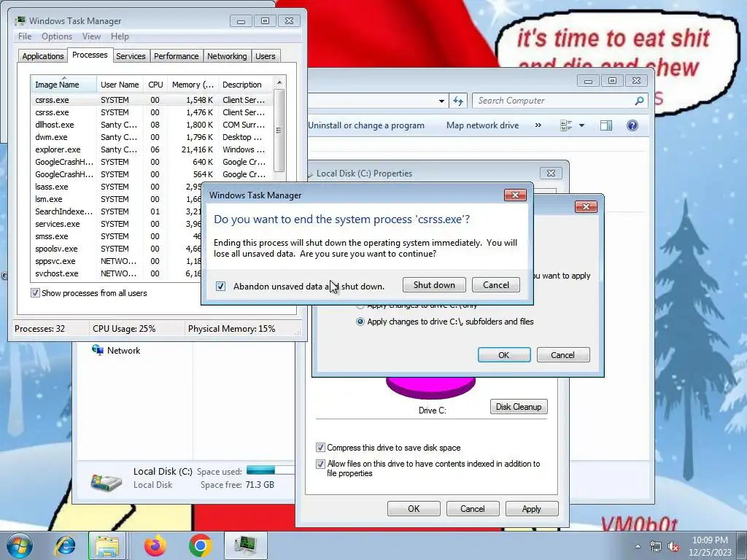The width and height of the screenshot is (747, 560).
Task: Click the muted volume tray icon
Action: [673, 547]
